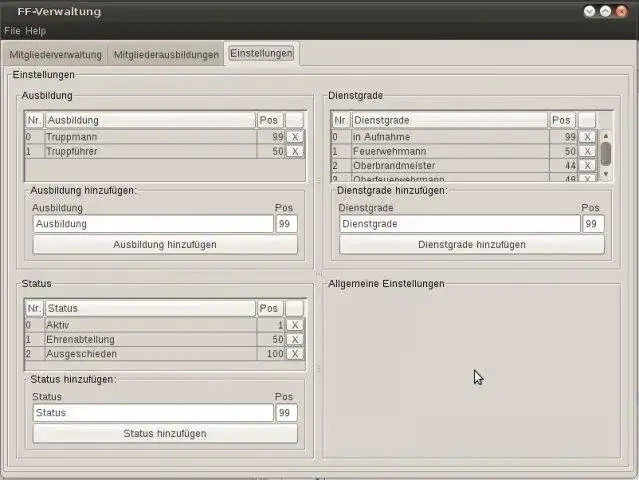Screen dimensions: 639x480
Task: Click Pos value 99 for Truppmann
Action: pyautogui.click(x=271, y=137)
